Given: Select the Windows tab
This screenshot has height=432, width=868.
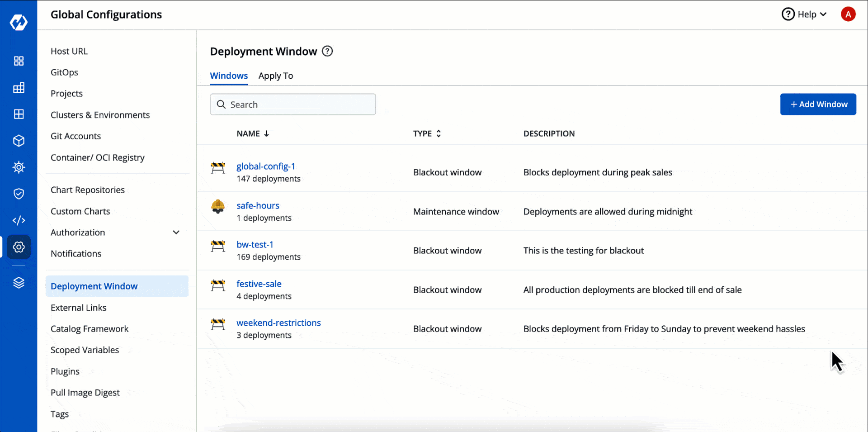Looking at the screenshot, I should 229,76.
